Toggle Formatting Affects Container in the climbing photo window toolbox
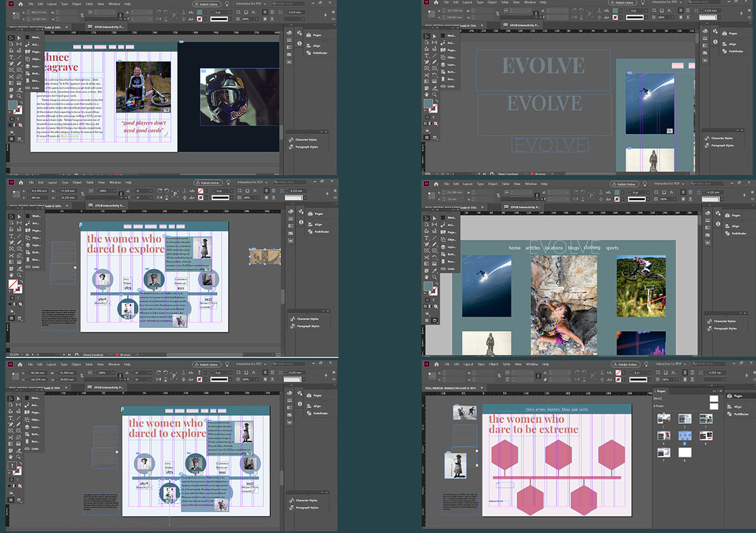This screenshot has height=533, width=756. (x=427, y=300)
